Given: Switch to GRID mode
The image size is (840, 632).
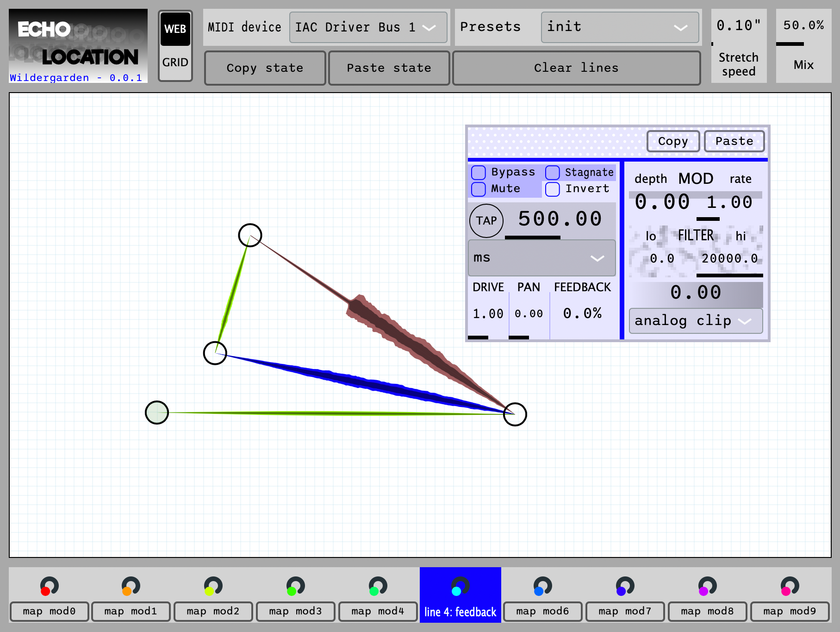Looking at the screenshot, I should pyautogui.click(x=175, y=63).
